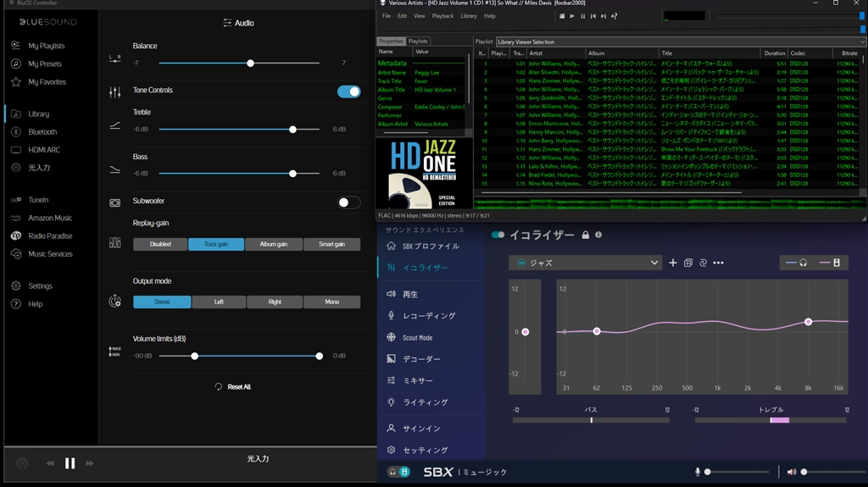Click the Treble slider handle
868x487 pixels.
pos(292,129)
